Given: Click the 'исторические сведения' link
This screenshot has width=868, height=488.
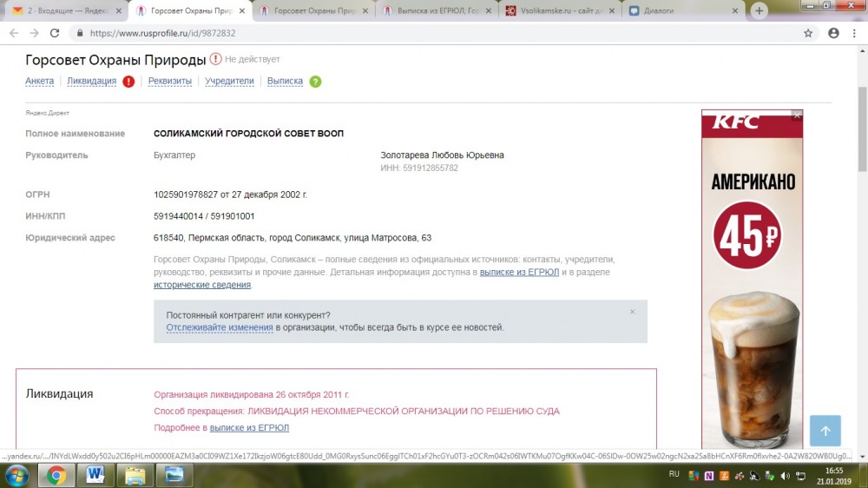Looking at the screenshot, I should [x=201, y=285].
